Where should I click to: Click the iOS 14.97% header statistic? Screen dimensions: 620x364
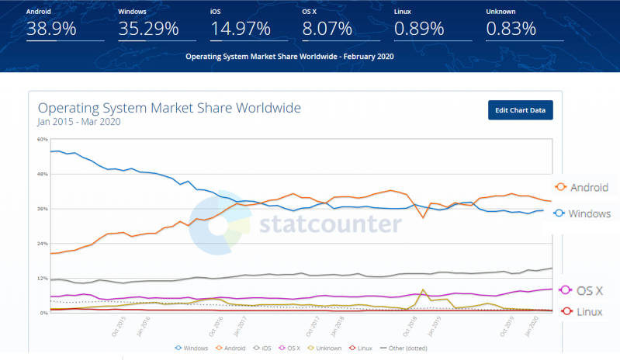pos(240,29)
